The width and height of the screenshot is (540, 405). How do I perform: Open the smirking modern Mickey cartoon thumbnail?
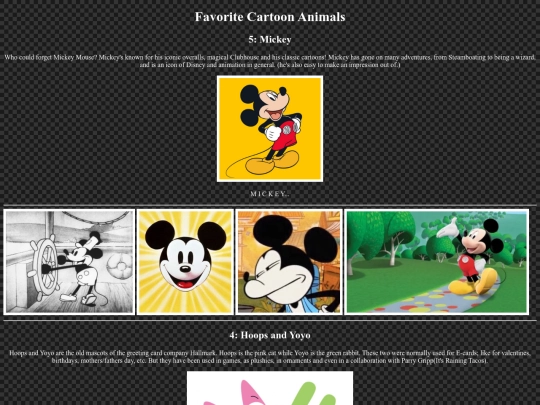coord(289,262)
